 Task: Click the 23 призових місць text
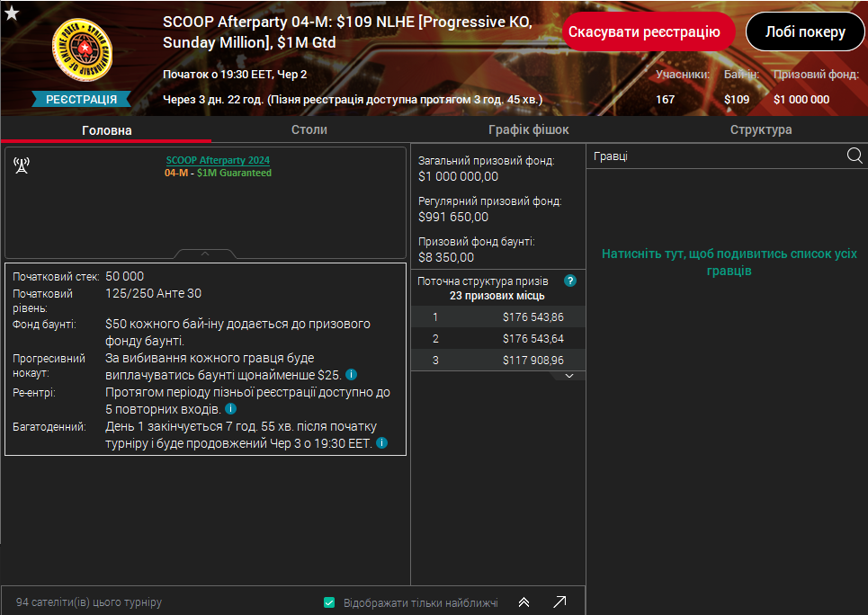(497, 296)
